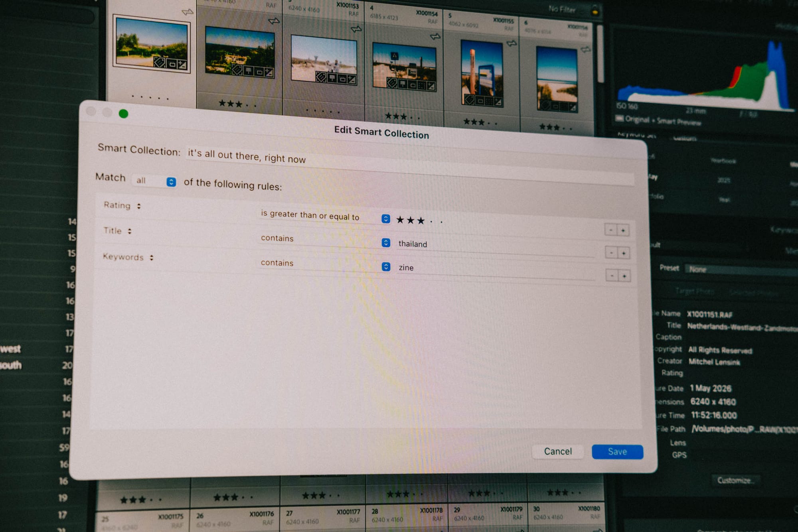Click the 'Original + Smart Preview' label under the histogram
Screen dimensions: 798x532
coord(663,120)
